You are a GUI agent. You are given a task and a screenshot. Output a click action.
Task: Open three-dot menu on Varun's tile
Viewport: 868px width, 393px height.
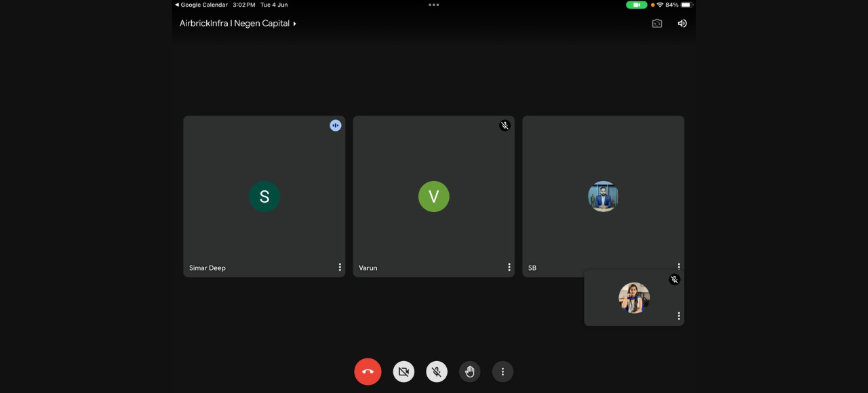(x=509, y=267)
